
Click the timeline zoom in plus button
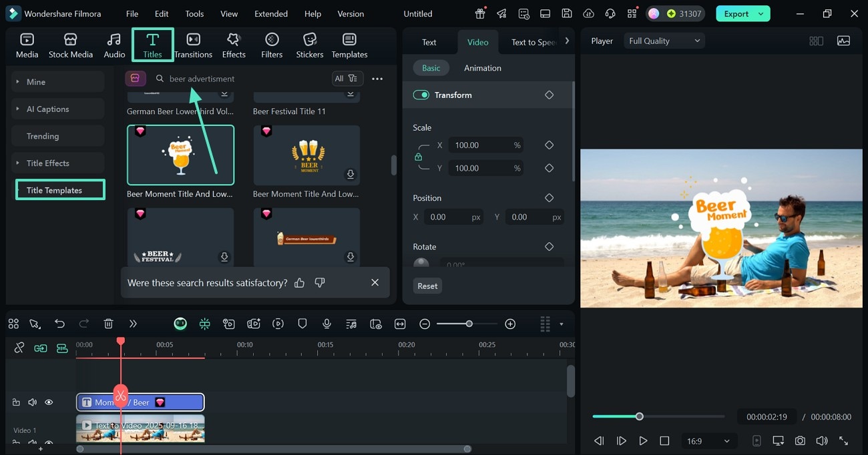(x=510, y=324)
